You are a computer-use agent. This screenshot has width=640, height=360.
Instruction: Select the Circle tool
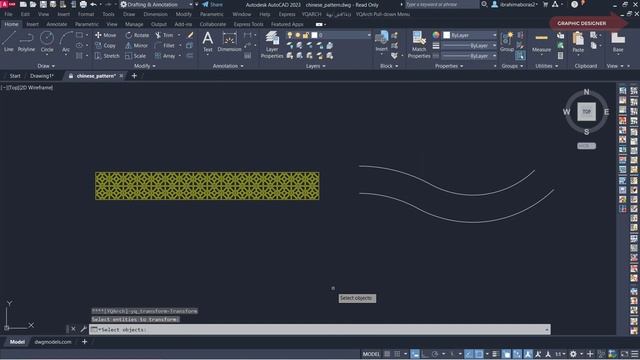[47, 42]
